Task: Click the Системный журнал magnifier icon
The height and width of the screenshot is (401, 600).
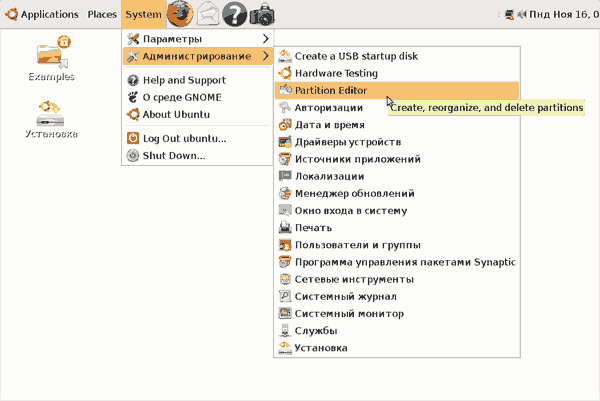Action: pos(285,296)
